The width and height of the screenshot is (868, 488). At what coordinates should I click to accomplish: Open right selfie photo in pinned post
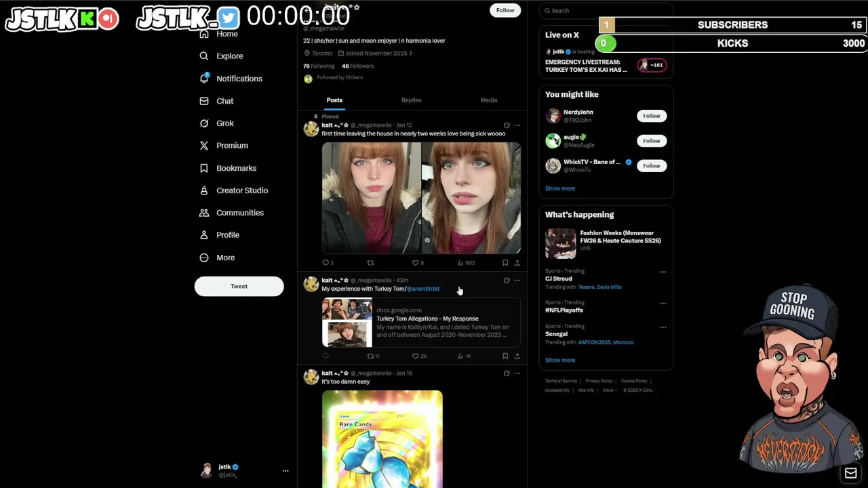point(471,197)
